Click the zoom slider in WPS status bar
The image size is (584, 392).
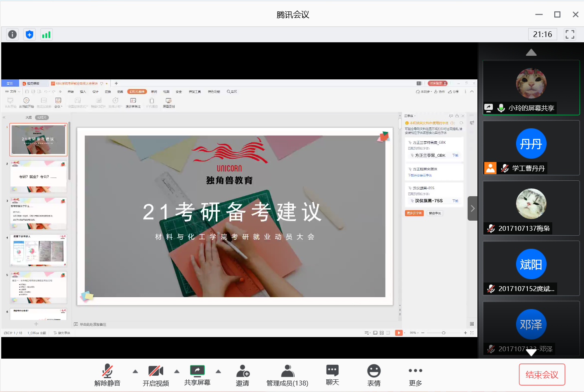[444, 333]
